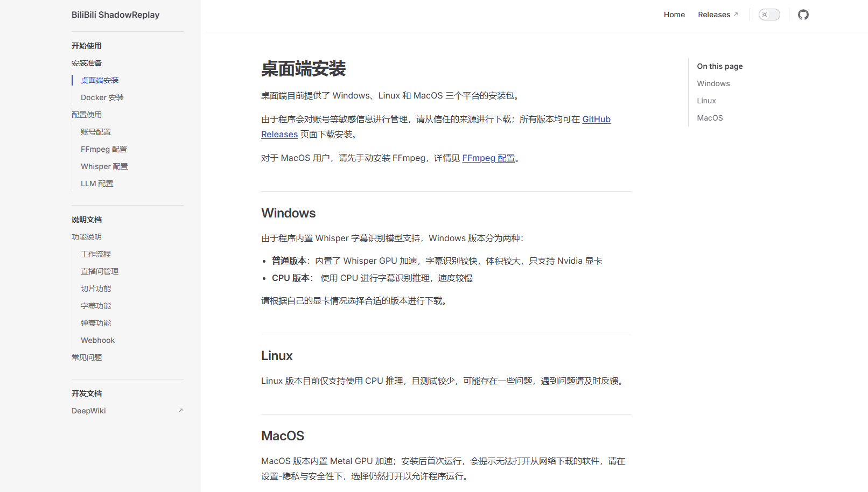
Task: Select Docker 安装 in sidebar
Action: click(102, 97)
